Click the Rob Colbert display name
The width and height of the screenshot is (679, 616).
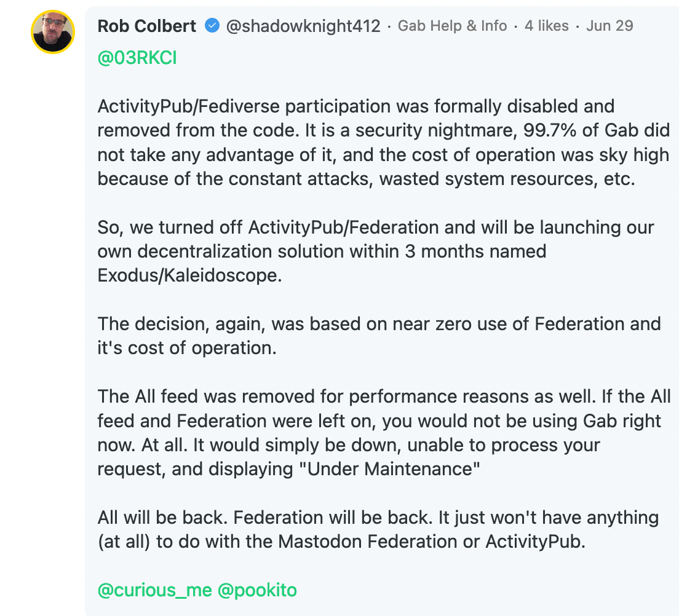click(147, 26)
